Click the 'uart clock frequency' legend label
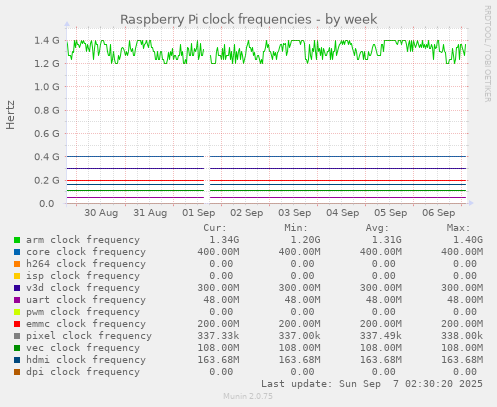 86,300
